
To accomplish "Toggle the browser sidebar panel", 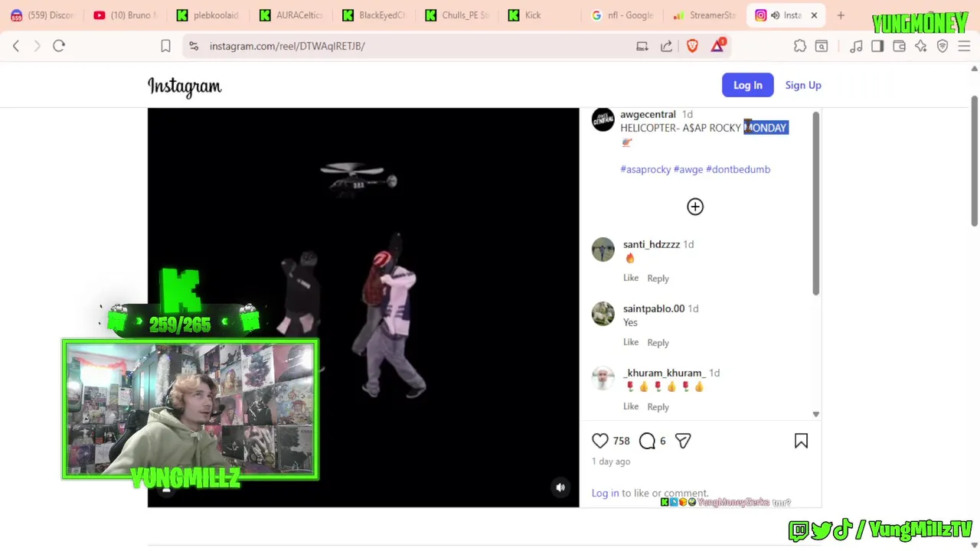I will (877, 46).
